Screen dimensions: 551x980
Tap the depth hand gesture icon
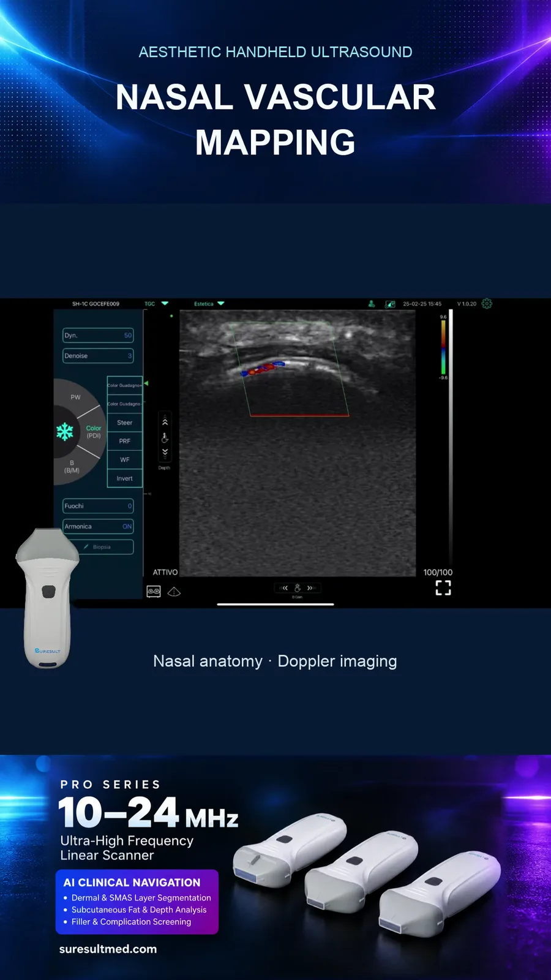click(x=165, y=437)
